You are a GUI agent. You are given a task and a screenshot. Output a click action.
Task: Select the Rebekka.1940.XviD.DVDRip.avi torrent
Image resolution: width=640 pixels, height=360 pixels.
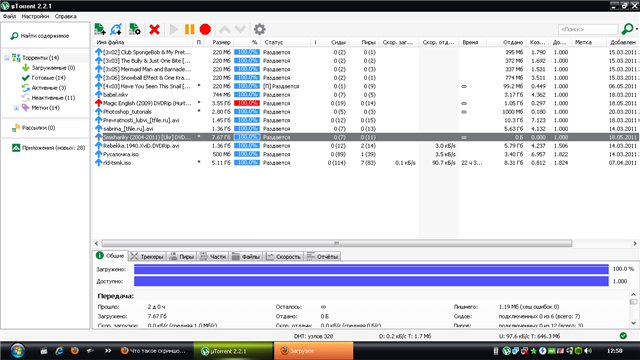tap(366, 146)
